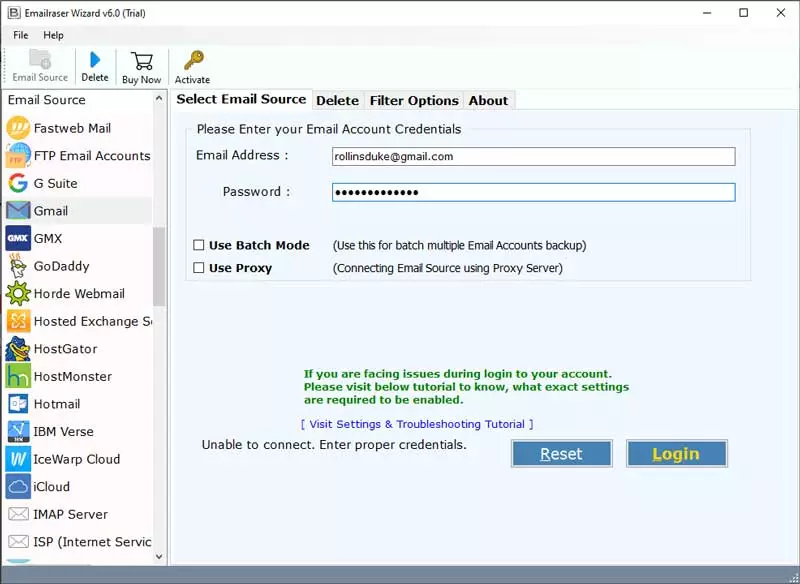Image resolution: width=800 pixels, height=584 pixels.
Task: Select the HostMonster icon
Action: tap(18, 376)
